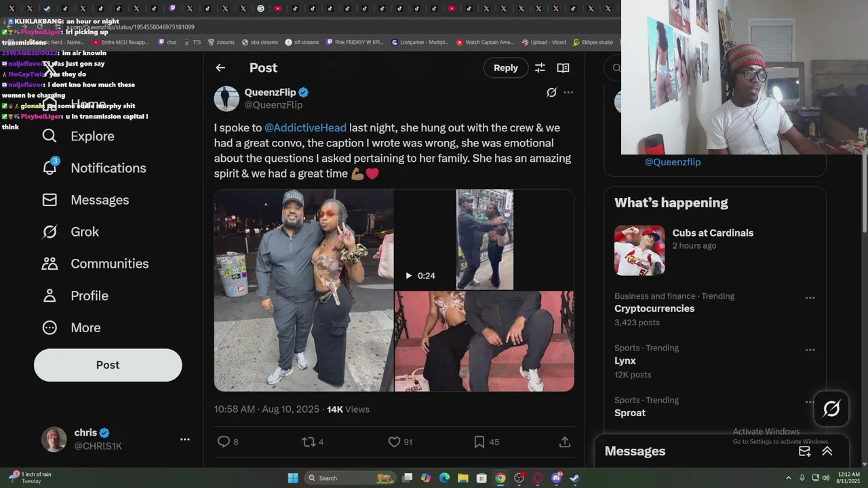This screenshot has height=488, width=868.
Task: Open Grok icon in sidebar
Action: click(50, 232)
